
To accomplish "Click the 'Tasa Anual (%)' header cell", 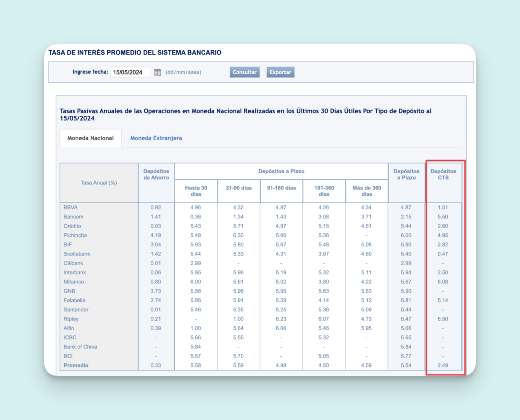I will click(99, 183).
